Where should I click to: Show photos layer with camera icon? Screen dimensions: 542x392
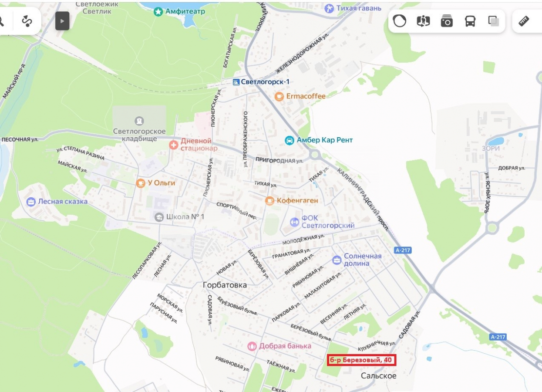[447, 21]
